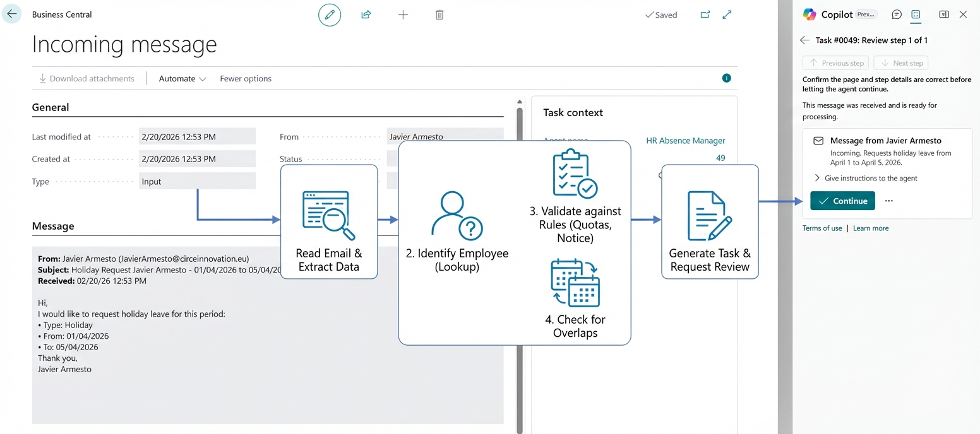Open the more options ellipsis beside Continue

[x=889, y=201]
